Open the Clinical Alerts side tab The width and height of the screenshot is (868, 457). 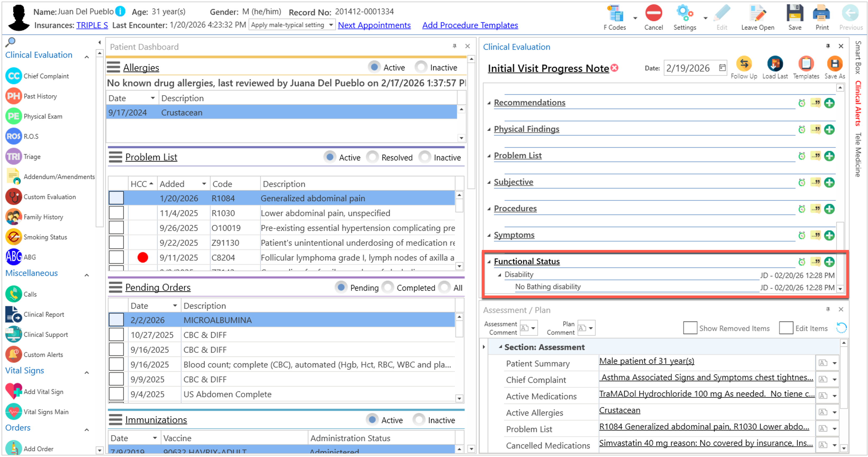858,103
